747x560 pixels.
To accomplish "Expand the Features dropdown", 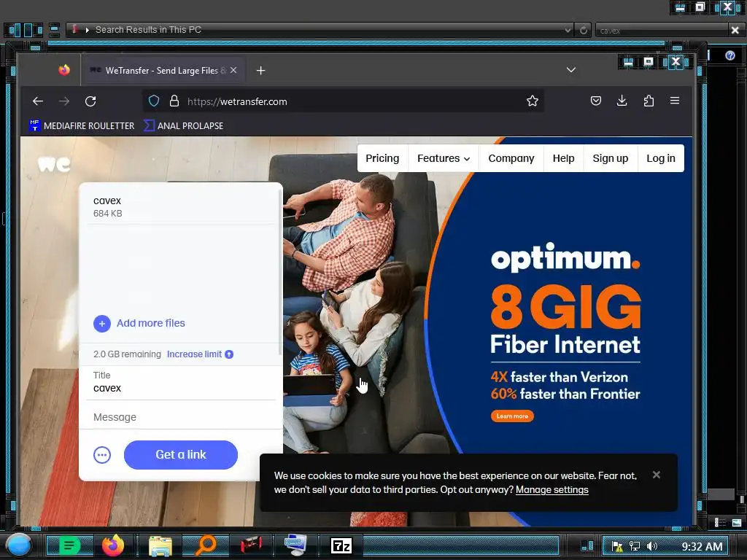I will click(444, 158).
